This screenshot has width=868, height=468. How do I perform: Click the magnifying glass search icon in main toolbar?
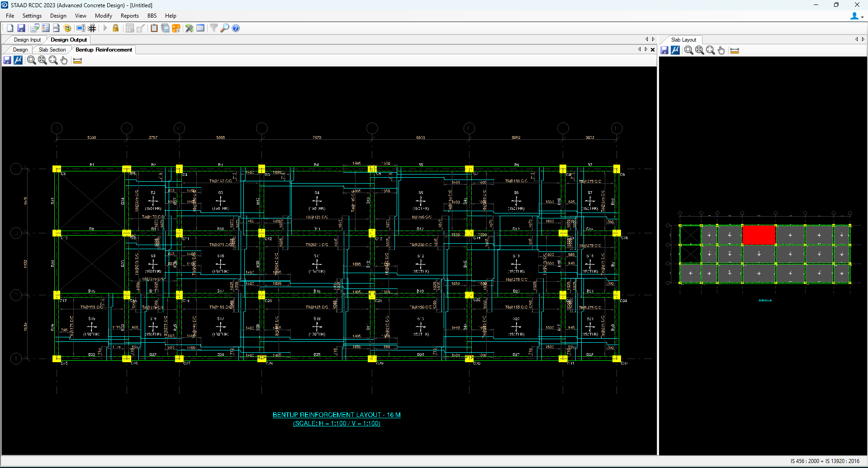click(x=224, y=28)
